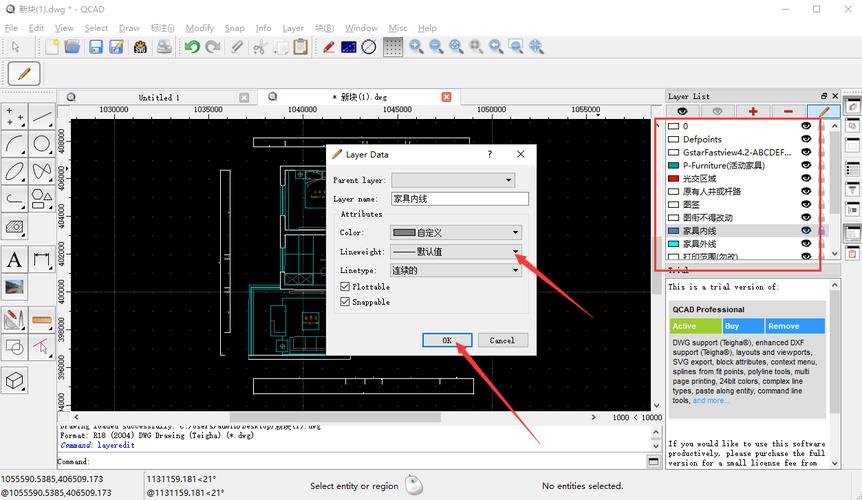Image resolution: width=862 pixels, height=500 pixels.
Task: Click the Remove trial button
Action: pyautogui.click(x=795, y=326)
